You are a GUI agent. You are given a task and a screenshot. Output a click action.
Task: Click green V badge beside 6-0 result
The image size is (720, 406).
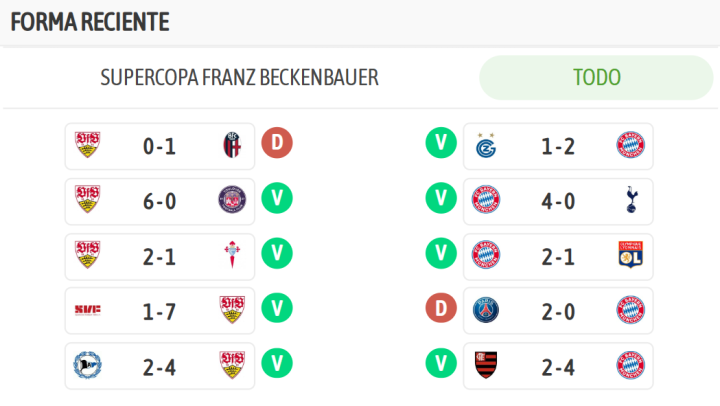(277, 199)
